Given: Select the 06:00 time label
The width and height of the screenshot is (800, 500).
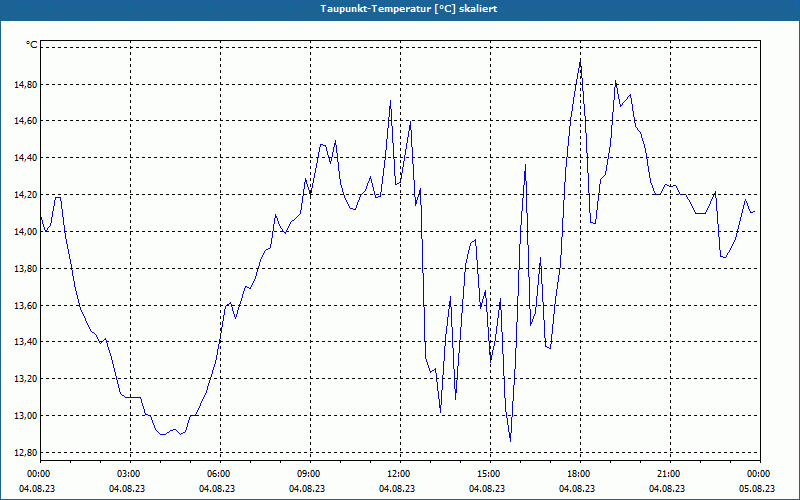Looking at the screenshot, I should [220, 474].
